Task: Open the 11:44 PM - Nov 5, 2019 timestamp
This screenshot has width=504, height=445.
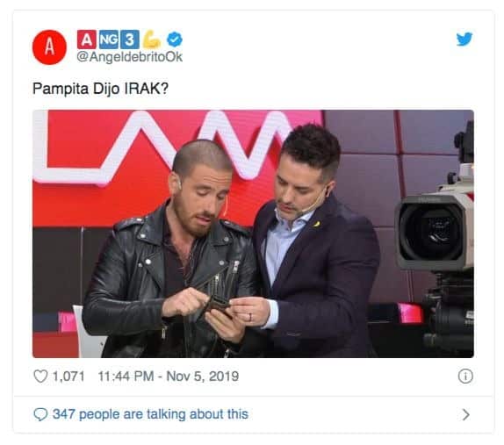Action: click(169, 377)
